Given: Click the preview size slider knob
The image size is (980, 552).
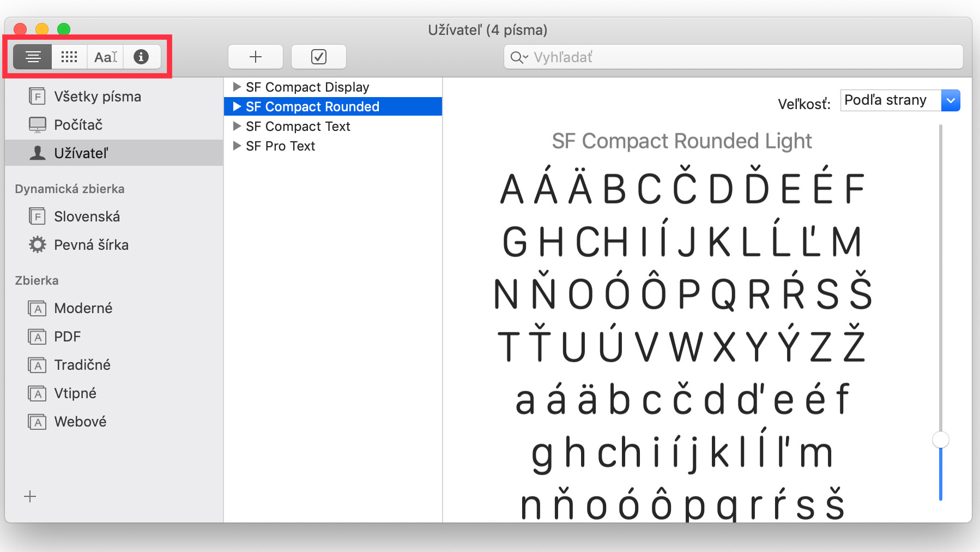Looking at the screenshot, I should pos(941,440).
